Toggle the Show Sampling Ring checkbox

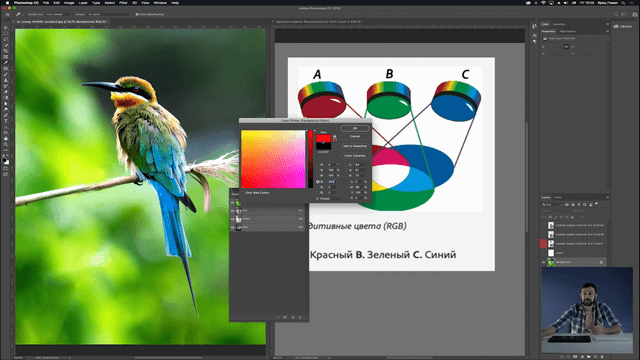pos(137,14)
